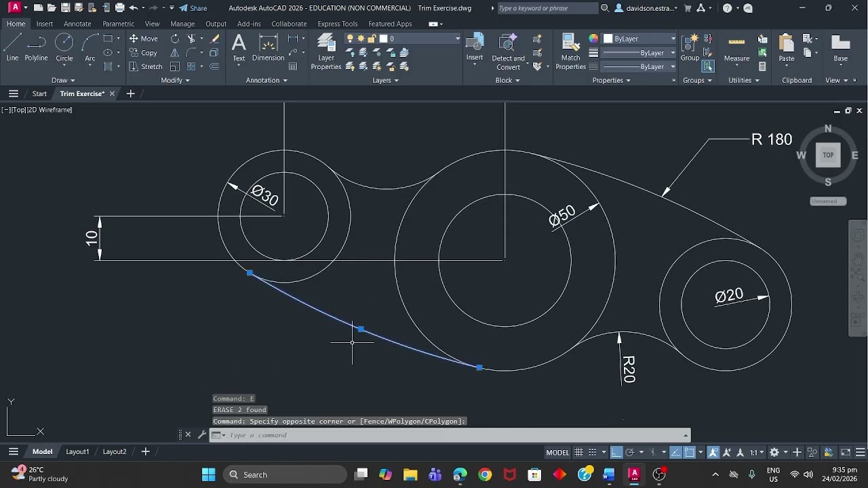Click the Plot printer icon
The width and height of the screenshot is (868, 488).
[120, 8]
